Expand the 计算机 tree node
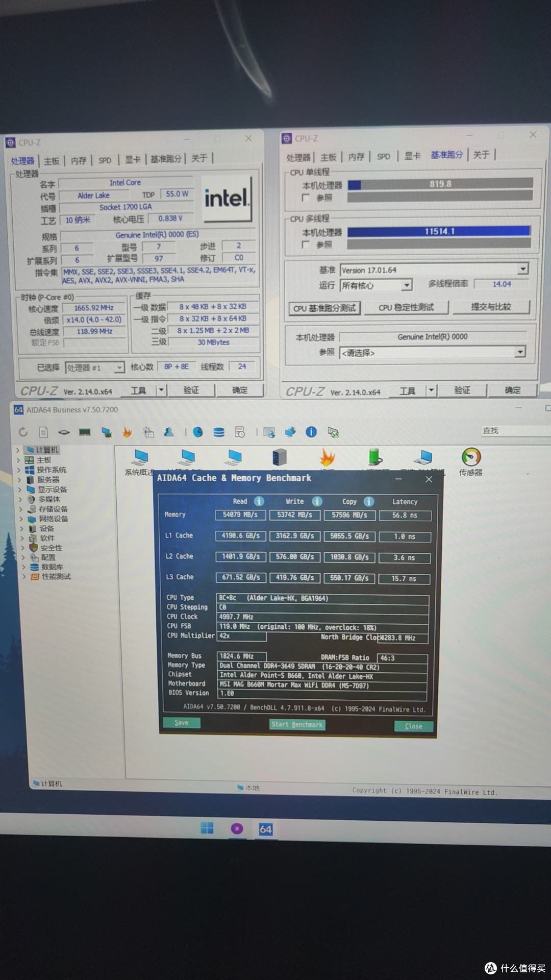Viewport: 551px width, 980px height. click(18, 450)
